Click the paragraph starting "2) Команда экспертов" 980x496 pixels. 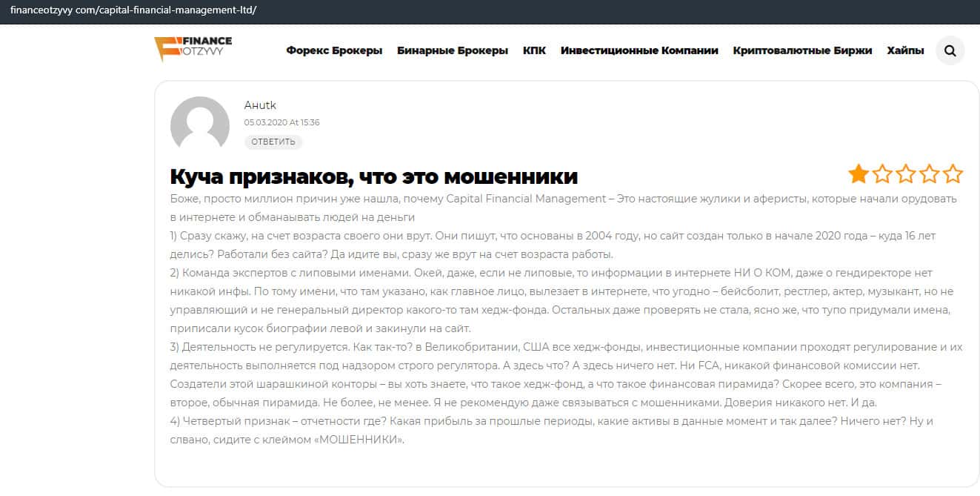point(560,300)
